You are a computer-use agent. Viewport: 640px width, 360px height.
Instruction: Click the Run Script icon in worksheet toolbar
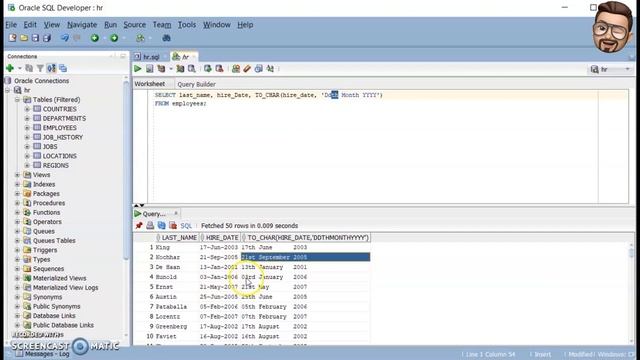coord(150,69)
